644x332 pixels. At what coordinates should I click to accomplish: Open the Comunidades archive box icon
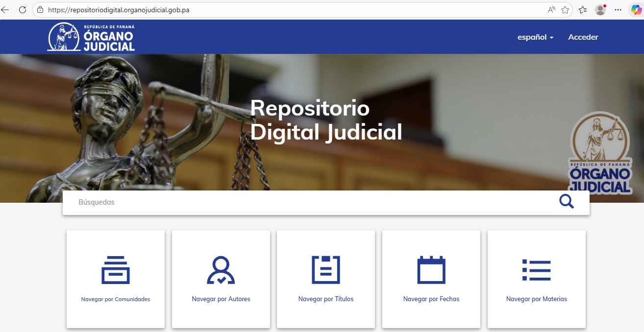coord(116,270)
